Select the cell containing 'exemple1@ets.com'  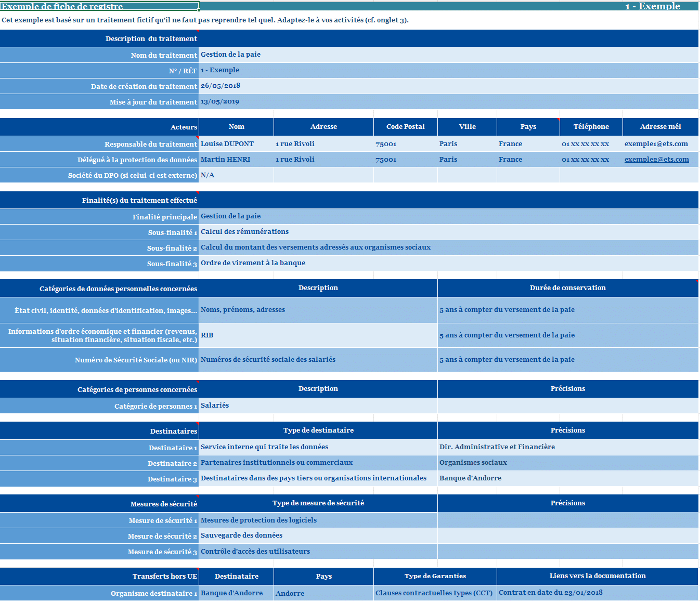point(660,144)
